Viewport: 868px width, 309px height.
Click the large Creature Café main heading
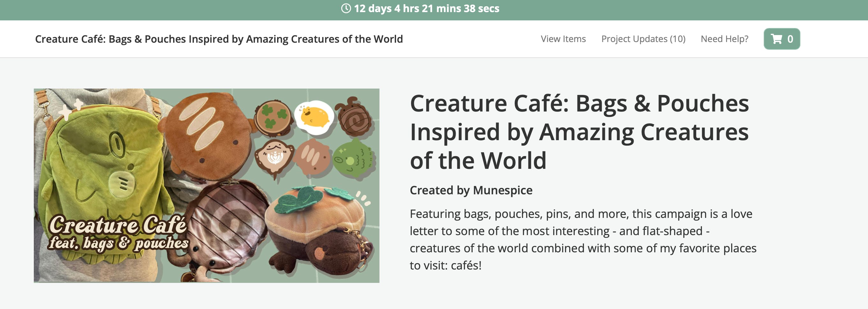[x=579, y=132]
